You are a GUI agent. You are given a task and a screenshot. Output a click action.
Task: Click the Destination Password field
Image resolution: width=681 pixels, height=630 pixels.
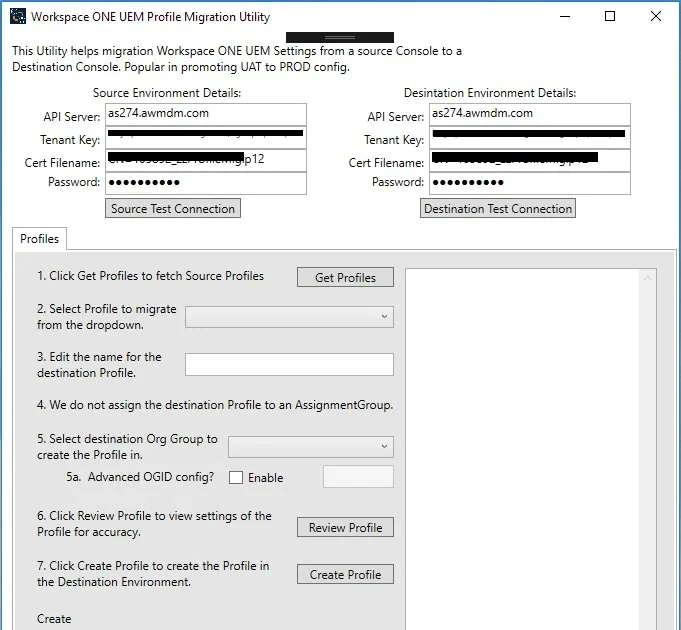point(530,183)
